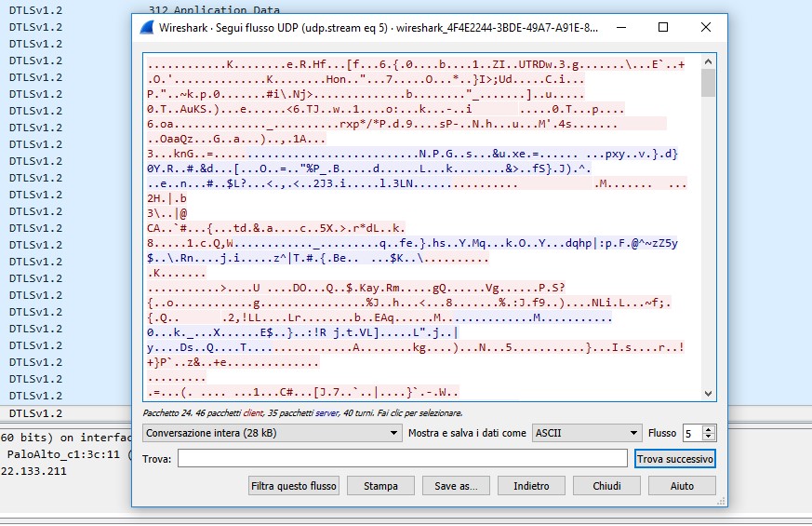Click stream line starting '0Y.R..#.&d'
The image size is (812, 526).
click(x=369, y=169)
